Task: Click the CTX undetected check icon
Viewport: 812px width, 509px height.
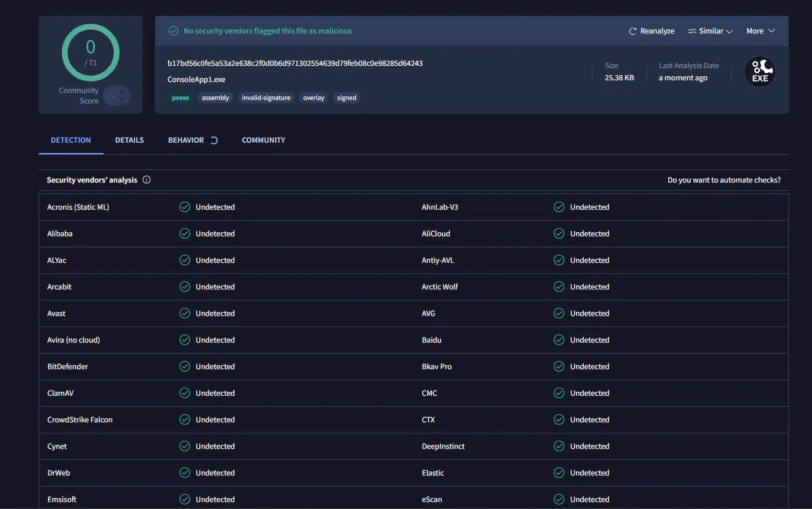Action: 559,419
